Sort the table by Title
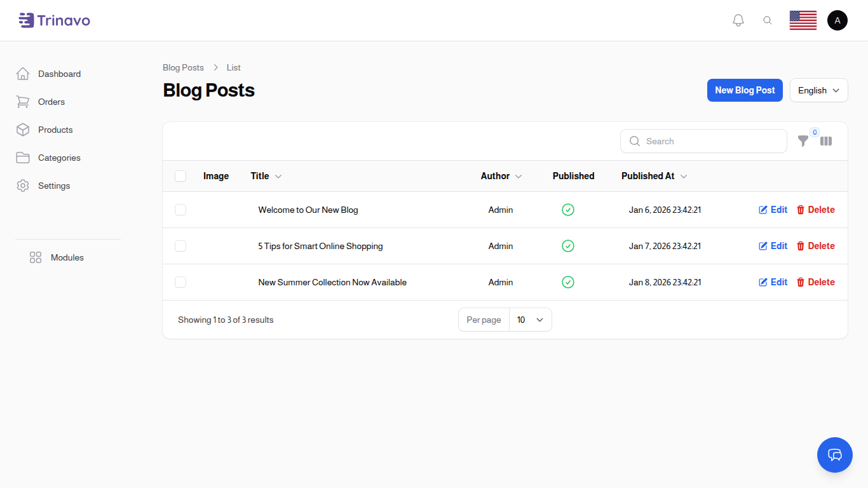Screen dimensions: 868x488 [266, 176]
